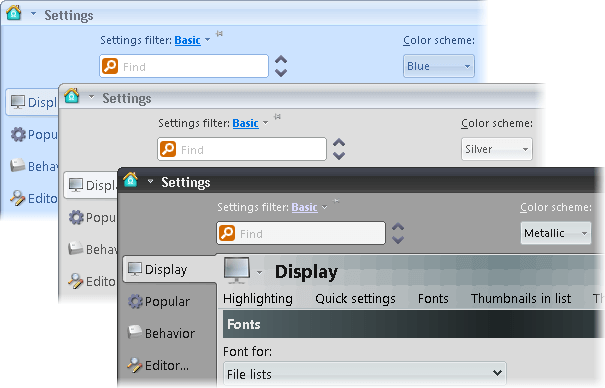The width and height of the screenshot is (605, 388).
Task: Click the home icon in Blue Settings window
Action: [14, 13]
